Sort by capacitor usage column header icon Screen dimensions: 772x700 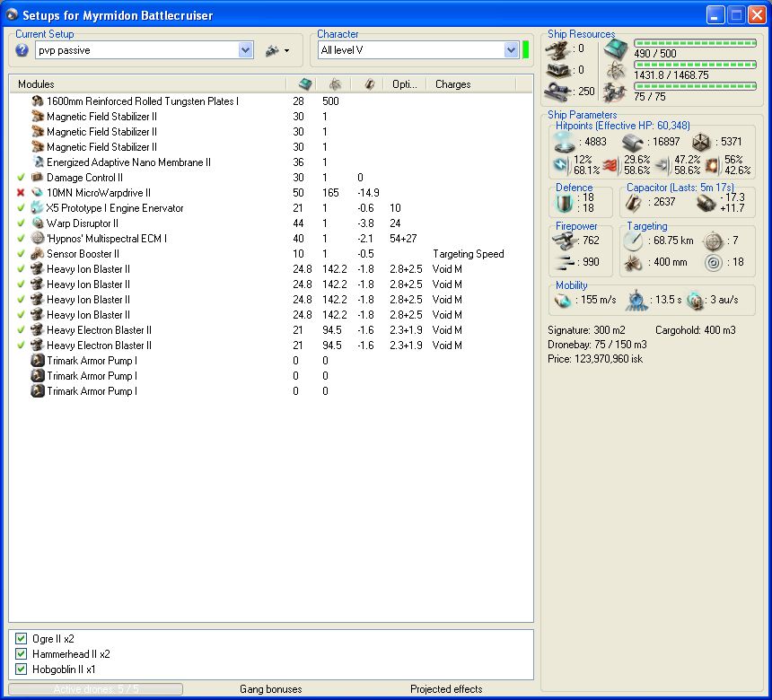coord(370,84)
